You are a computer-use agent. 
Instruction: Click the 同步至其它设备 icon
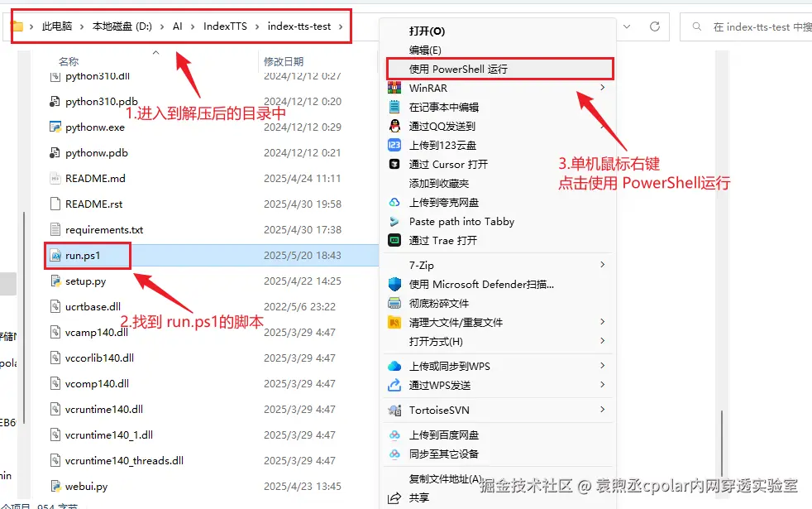click(394, 454)
